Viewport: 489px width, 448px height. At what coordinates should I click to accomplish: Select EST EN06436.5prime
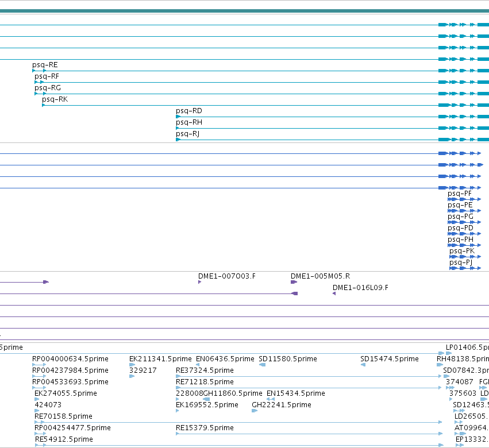(x=225, y=359)
